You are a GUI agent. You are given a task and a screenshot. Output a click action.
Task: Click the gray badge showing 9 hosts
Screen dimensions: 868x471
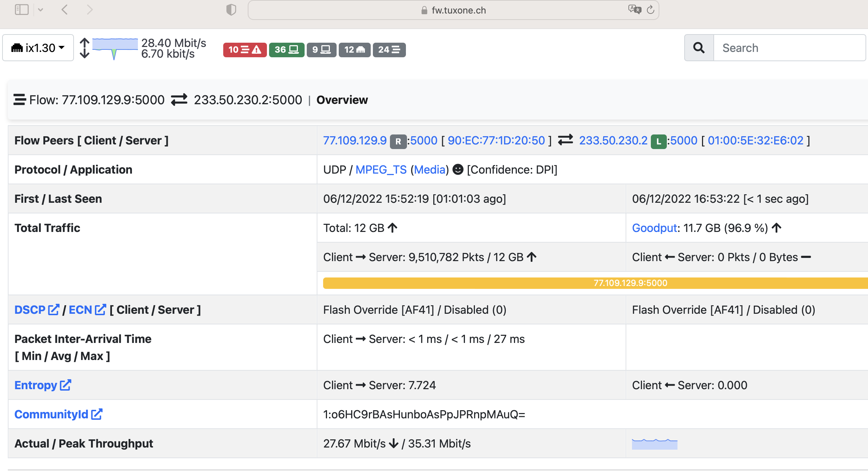pos(321,49)
